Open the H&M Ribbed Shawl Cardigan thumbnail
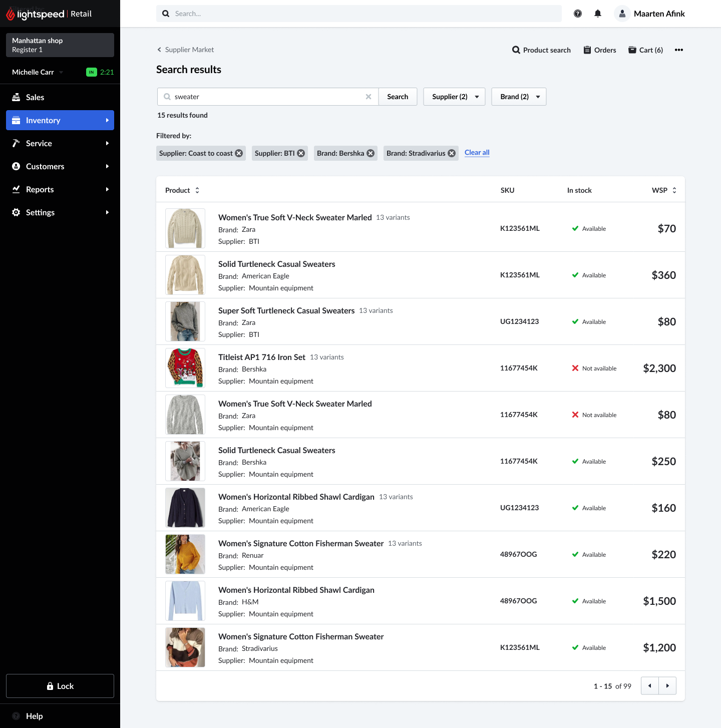 tap(185, 601)
